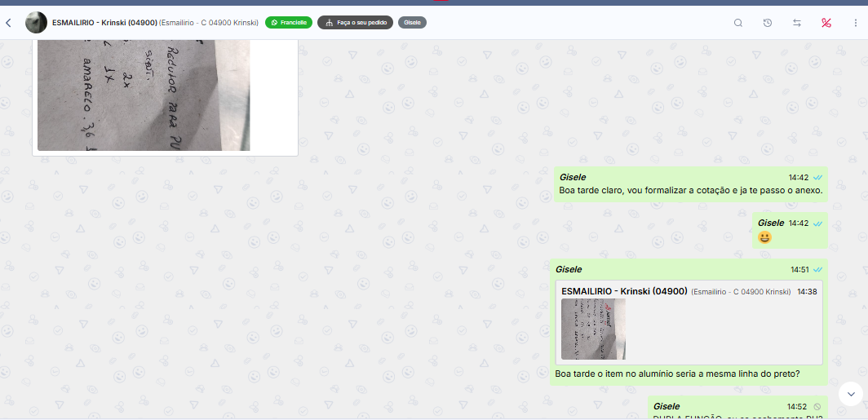Go back using the left chevron arrow
Viewport: 868px width, 420px height.
(8, 23)
